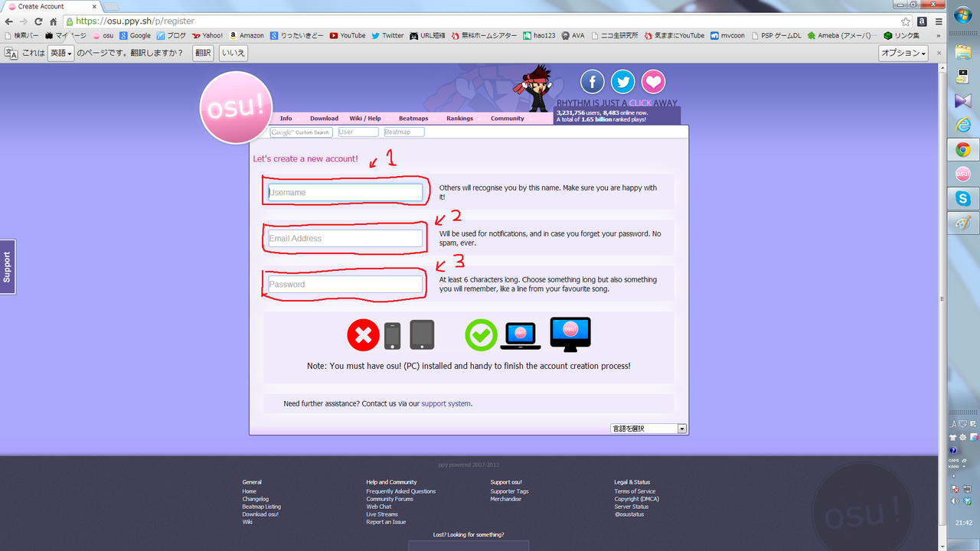
Task: Open the Wiki / Help menu
Action: 365,119
